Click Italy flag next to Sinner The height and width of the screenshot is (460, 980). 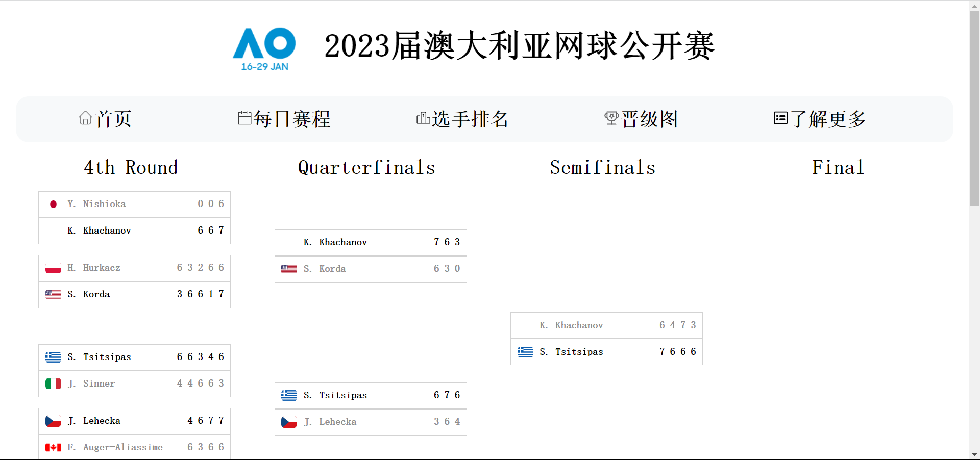53,384
